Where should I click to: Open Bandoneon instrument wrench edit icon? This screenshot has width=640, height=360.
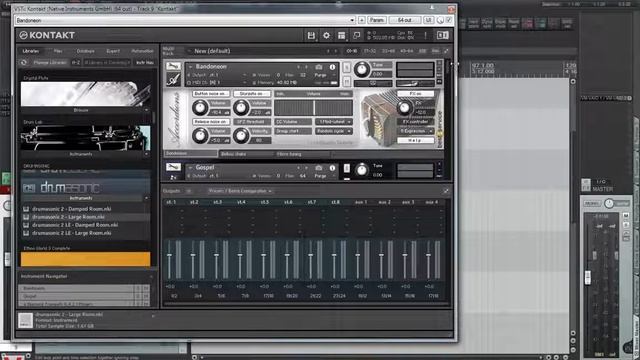click(173, 66)
